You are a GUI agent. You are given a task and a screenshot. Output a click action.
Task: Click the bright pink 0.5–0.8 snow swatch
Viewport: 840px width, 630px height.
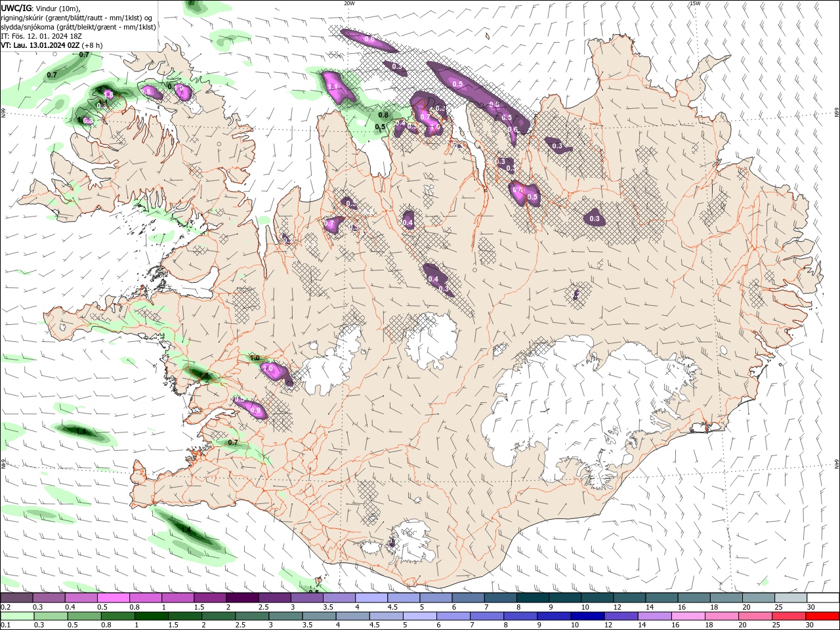pyautogui.click(x=113, y=598)
